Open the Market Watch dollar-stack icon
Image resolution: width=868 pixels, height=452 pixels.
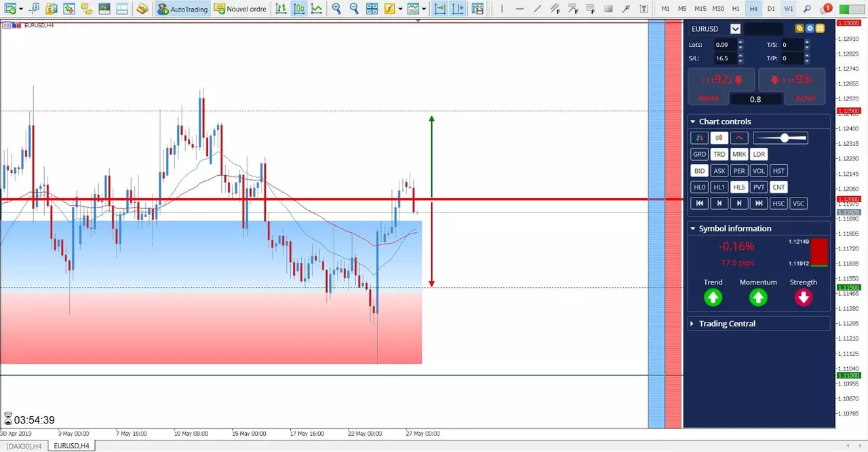point(51,9)
